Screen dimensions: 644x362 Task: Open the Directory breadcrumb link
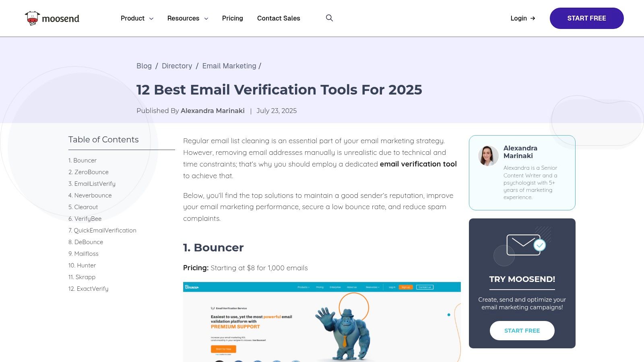click(177, 66)
